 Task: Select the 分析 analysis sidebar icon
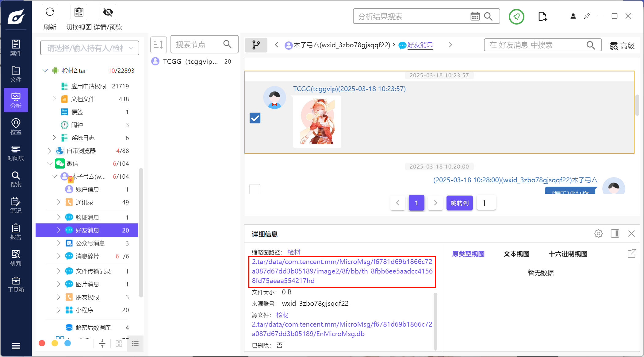(x=16, y=100)
